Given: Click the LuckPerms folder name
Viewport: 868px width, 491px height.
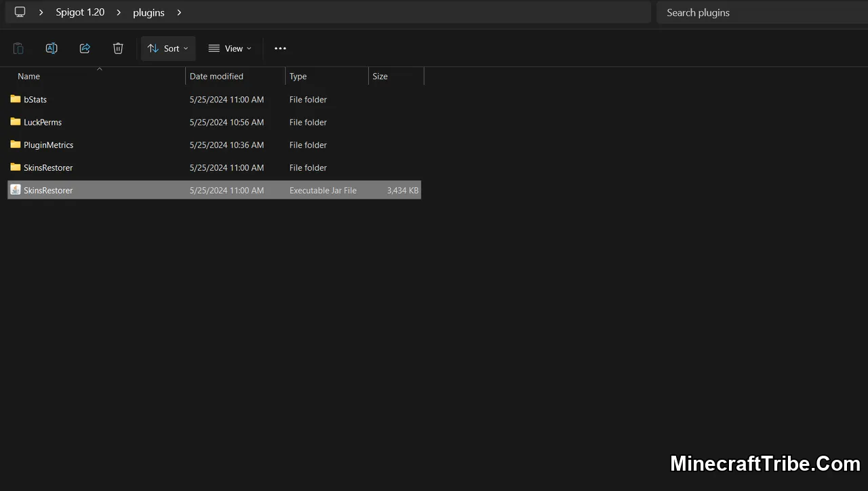Looking at the screenshot, I should tap(43, 122).
